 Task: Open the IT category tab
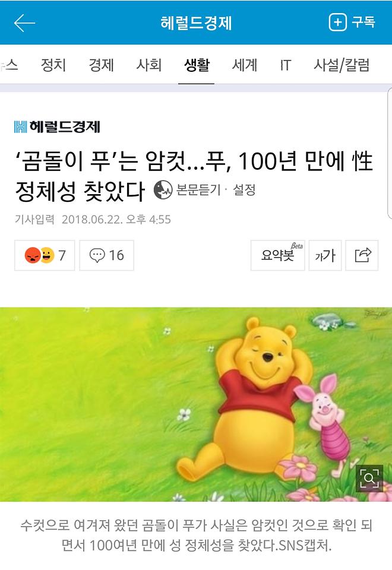point(286,65)
